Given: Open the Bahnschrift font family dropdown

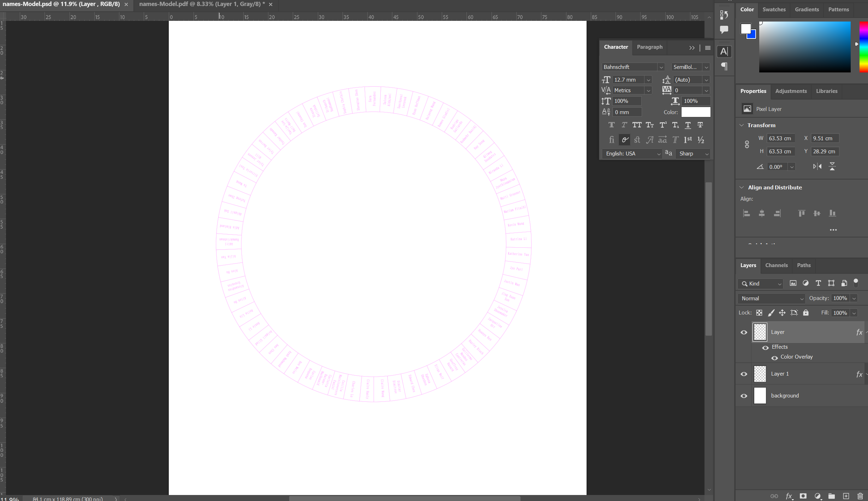Looking at the screenshot, I should tap(661, 67).
